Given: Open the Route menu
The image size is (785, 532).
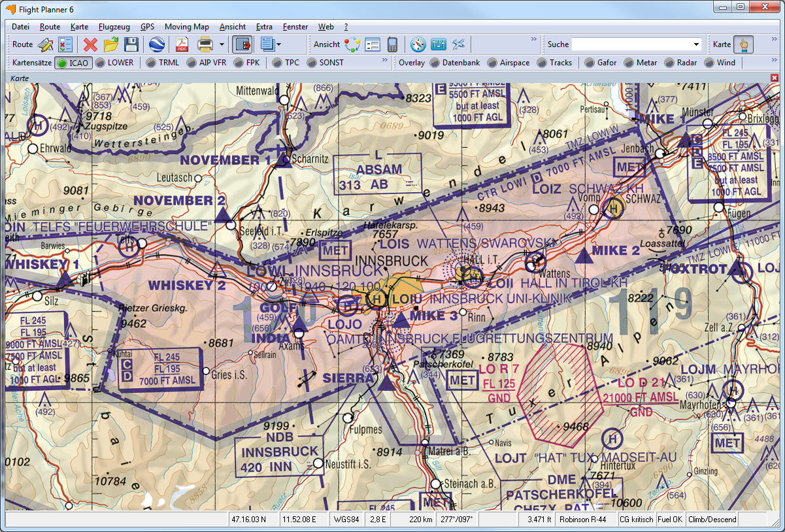Looking at the screenshot, I should tap(50, 27).
